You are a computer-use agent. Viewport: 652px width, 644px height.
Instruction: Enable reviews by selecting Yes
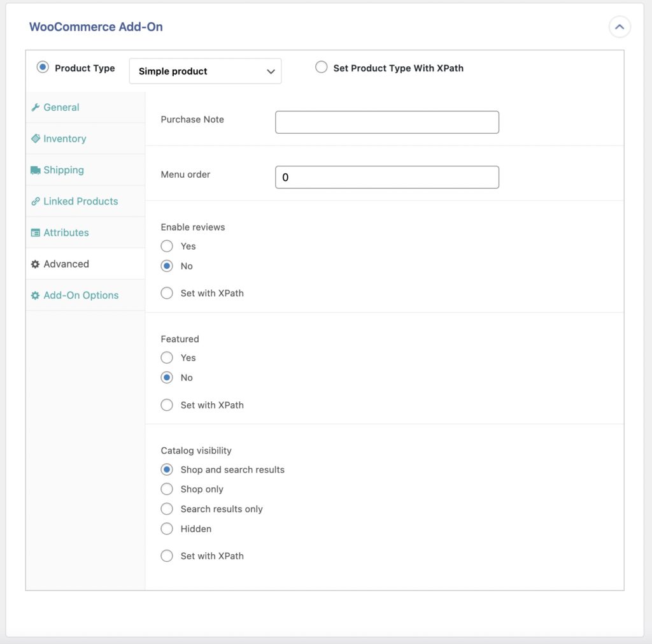[166, 246]
